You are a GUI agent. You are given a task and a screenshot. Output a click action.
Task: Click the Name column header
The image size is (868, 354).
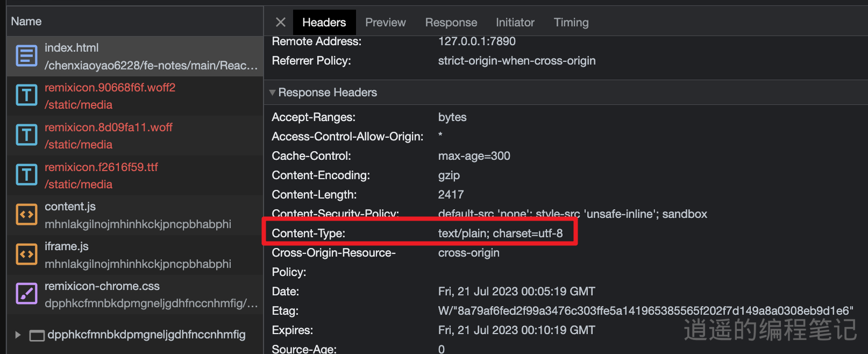tap(26, 22)
